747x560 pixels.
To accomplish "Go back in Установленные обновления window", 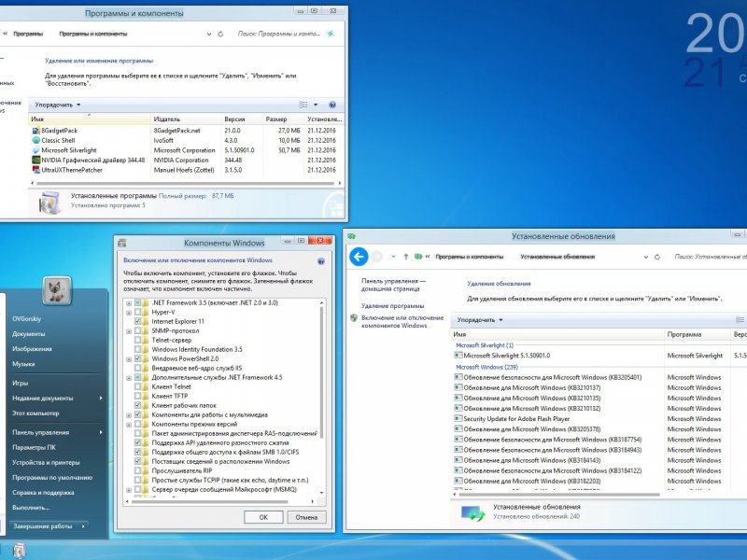I will point(359,257).
